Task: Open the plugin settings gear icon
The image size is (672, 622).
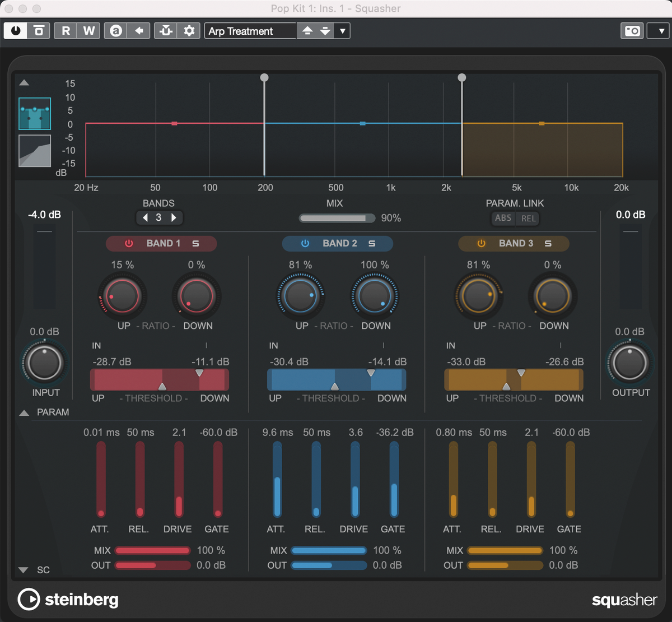Action: (189, 30)
